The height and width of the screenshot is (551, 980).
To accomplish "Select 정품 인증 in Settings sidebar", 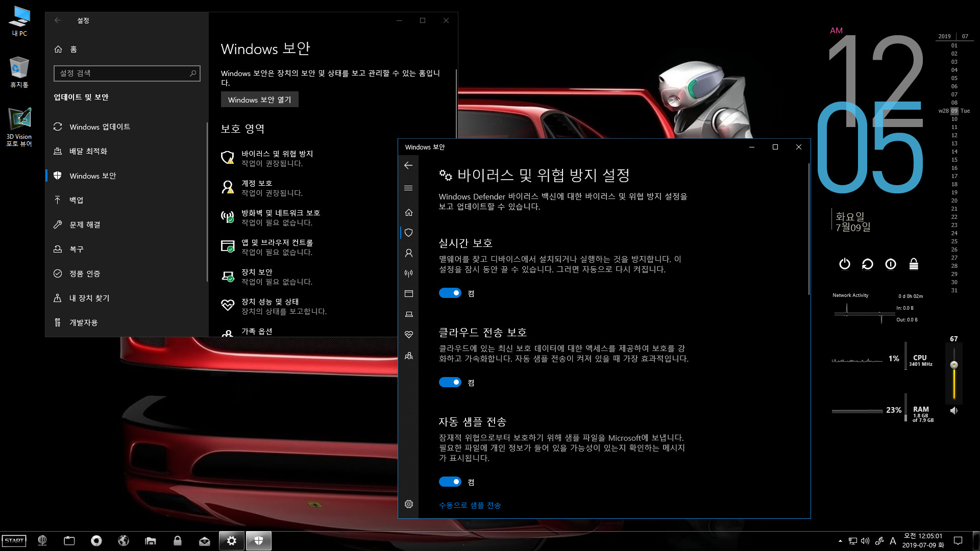I will tap(126, 273).
